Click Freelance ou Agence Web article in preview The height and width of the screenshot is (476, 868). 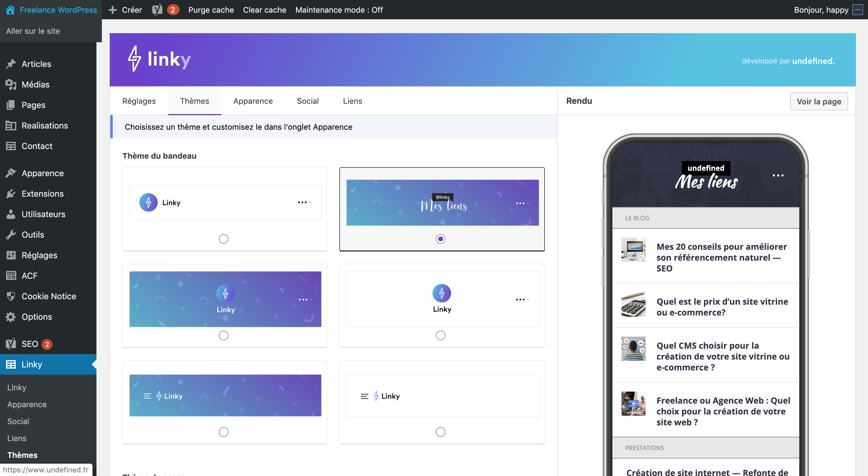pos(723,411)
